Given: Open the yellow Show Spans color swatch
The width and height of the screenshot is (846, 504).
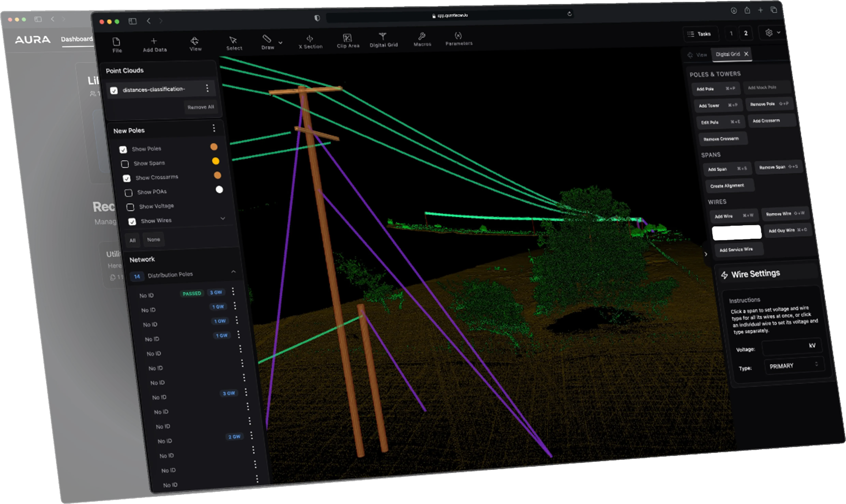Looking at the screenshot, I should 216,161.
